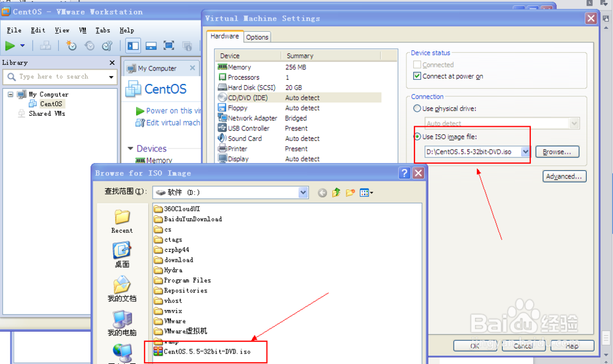This screenshot has height=364, width=613.
Task: Collapse the Devices section
Action: 130,148
